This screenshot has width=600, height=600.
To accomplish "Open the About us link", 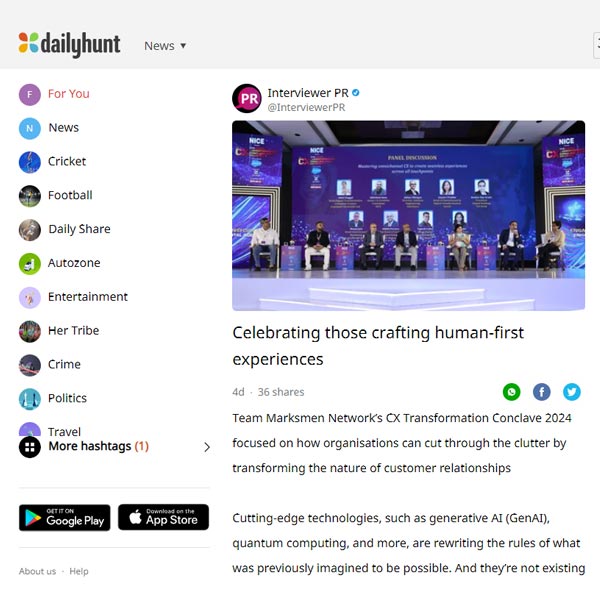I will point(38,571).
